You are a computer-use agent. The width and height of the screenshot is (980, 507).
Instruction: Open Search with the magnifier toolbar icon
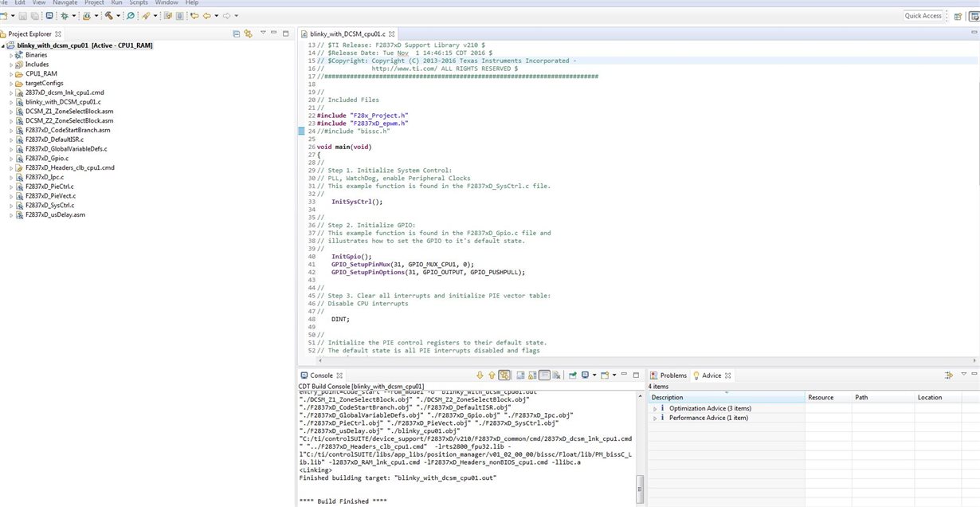coord(130,16)
